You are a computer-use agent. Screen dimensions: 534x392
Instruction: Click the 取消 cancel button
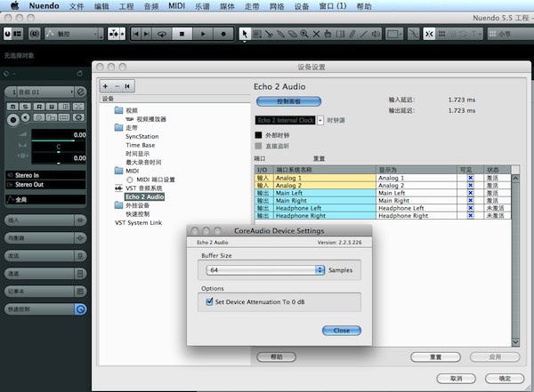[456, 379]
